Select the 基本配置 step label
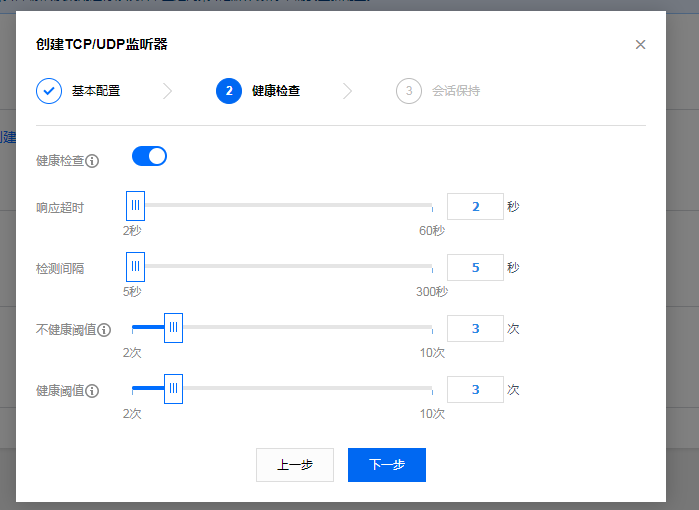Viewport: 699px width, 510px height. (96, 91)
